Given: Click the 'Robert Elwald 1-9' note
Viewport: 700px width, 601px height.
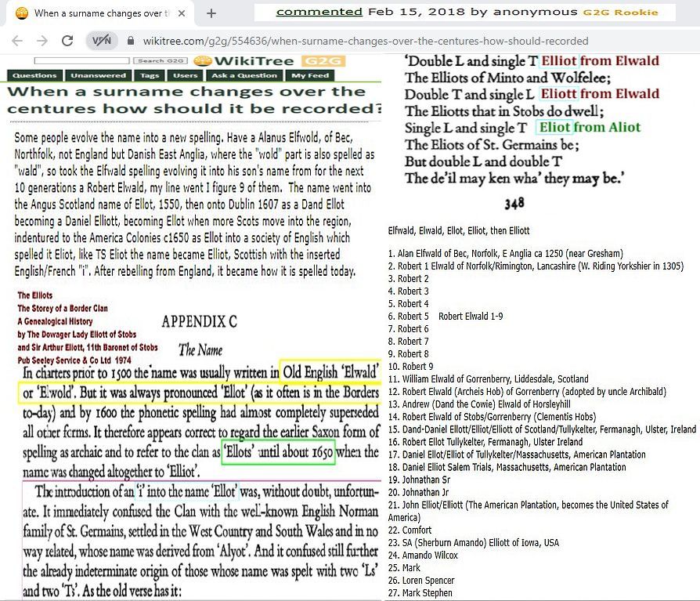Looking at the screenshot, I should click(471, 317).
